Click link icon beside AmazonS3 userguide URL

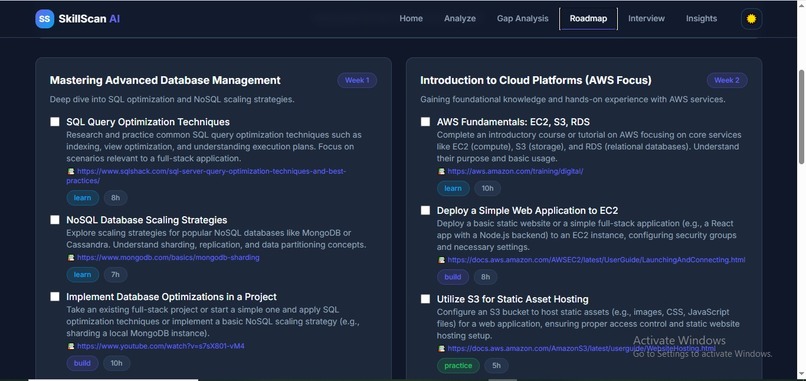pyautogui.click(x=442, y=349)
